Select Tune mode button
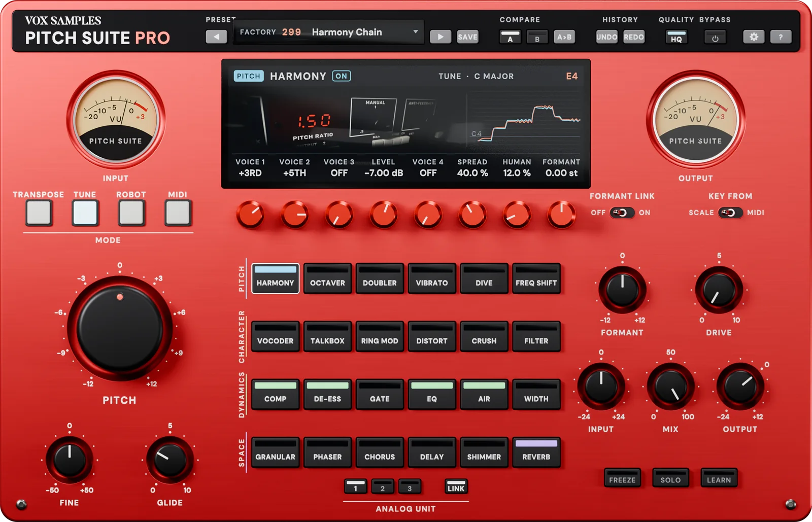This screenshot has width=812, height=522. 85,213
